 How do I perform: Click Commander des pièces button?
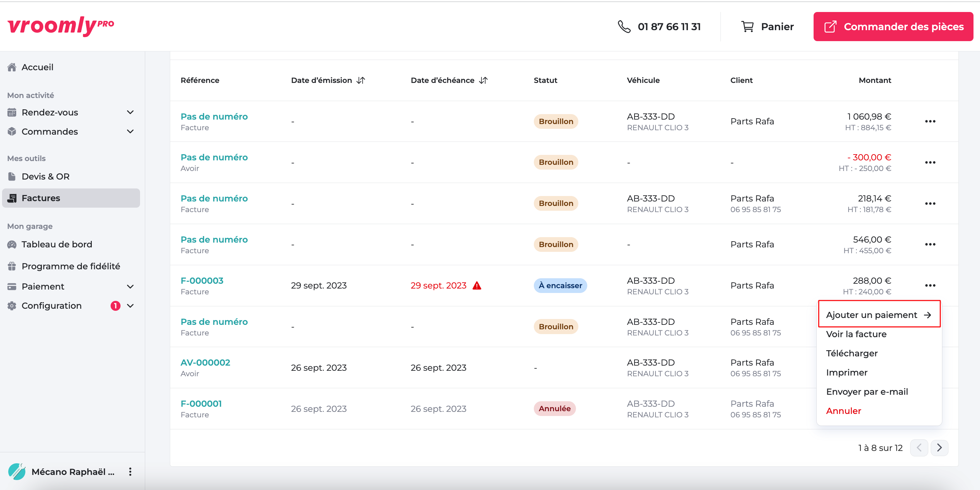(x=893, y=27)
